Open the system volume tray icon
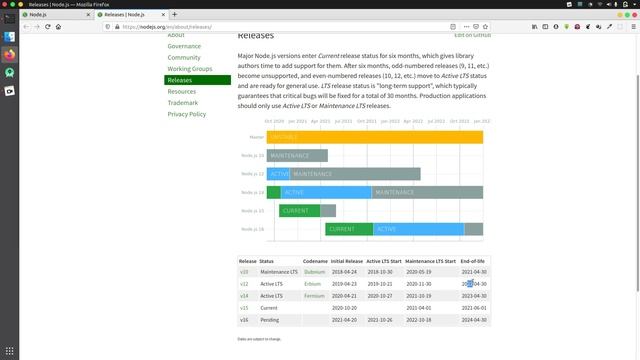This screenshot has width=640, height=360. pyautogui.click(x=608, y=4)
